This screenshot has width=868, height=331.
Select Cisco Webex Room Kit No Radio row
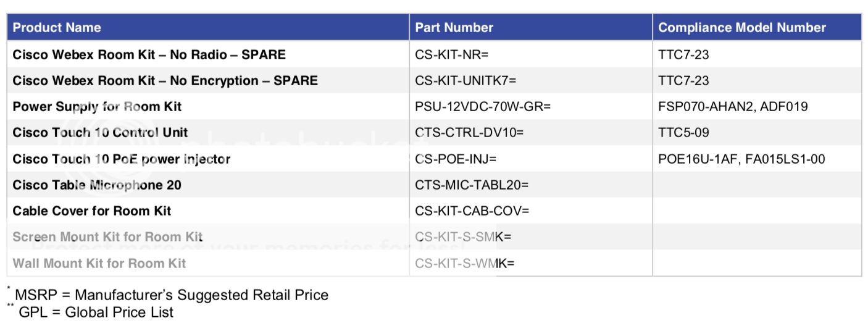click(x=434, y=54)
